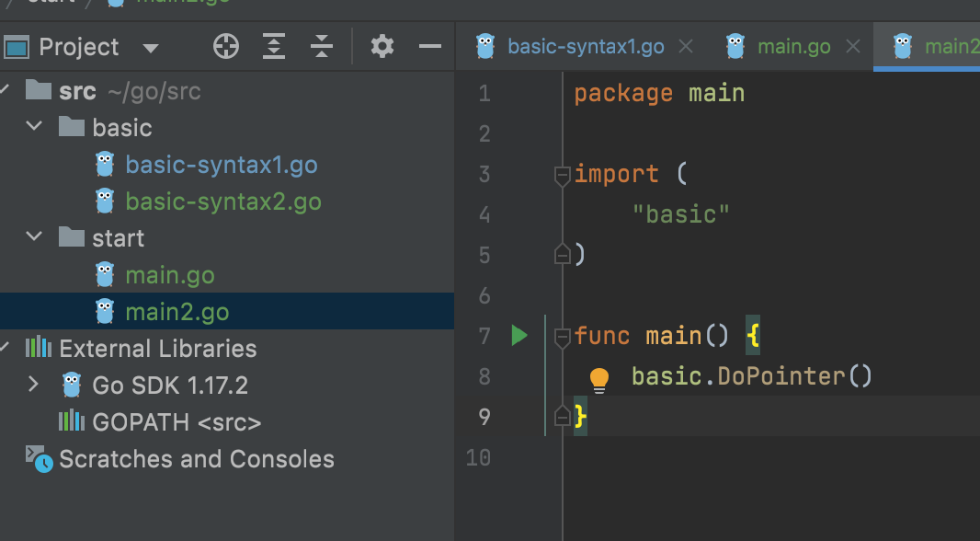Image resolution: width=980 pixels, height=541 pixels.
Task: Click the Project panel window icon
Action: pos(17,47)
